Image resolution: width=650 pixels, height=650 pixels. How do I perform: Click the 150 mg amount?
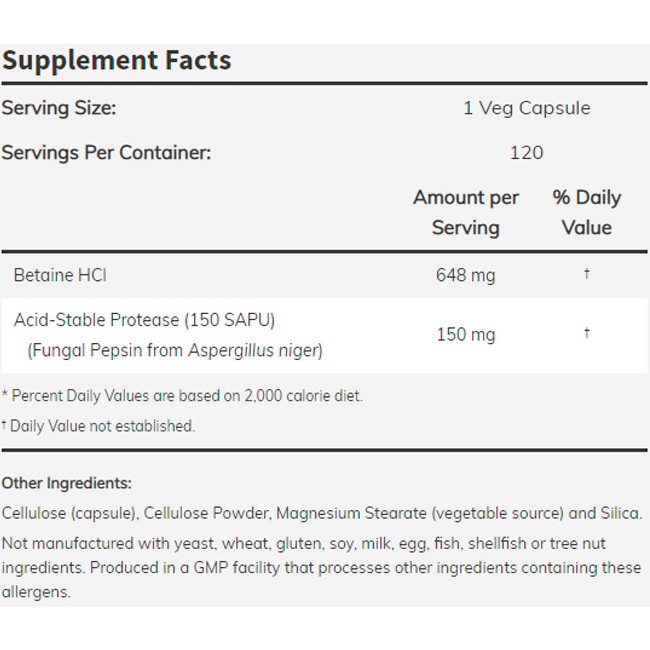coord(466,335)
